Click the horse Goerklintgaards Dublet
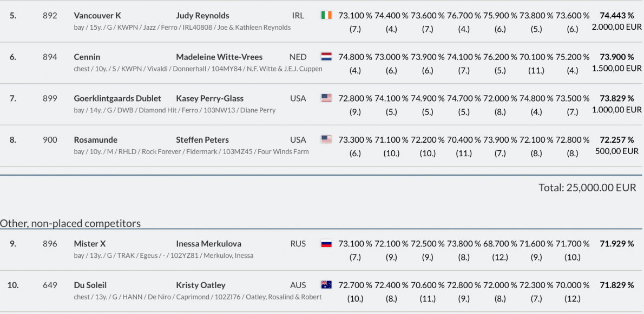644x314 pixels. pos(117,98)
